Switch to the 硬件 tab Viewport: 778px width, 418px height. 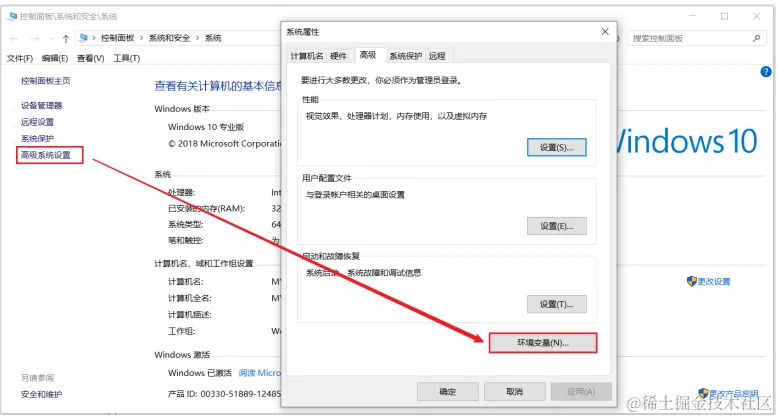[x=338, y=56]
